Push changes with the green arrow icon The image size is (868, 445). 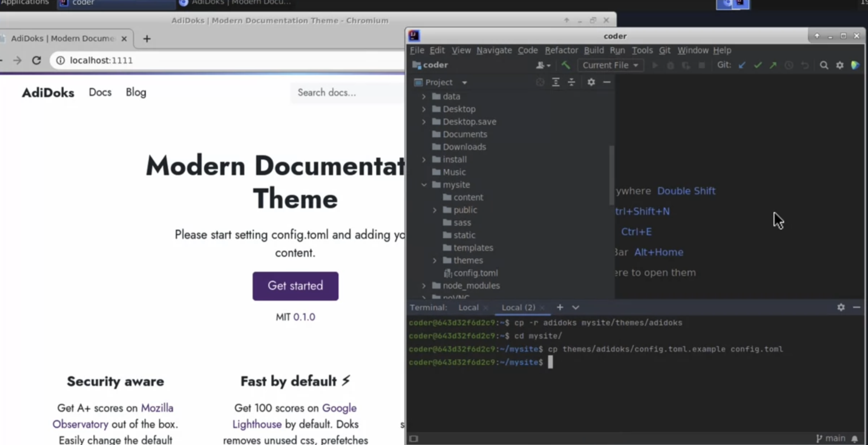[x=773, y=65]
